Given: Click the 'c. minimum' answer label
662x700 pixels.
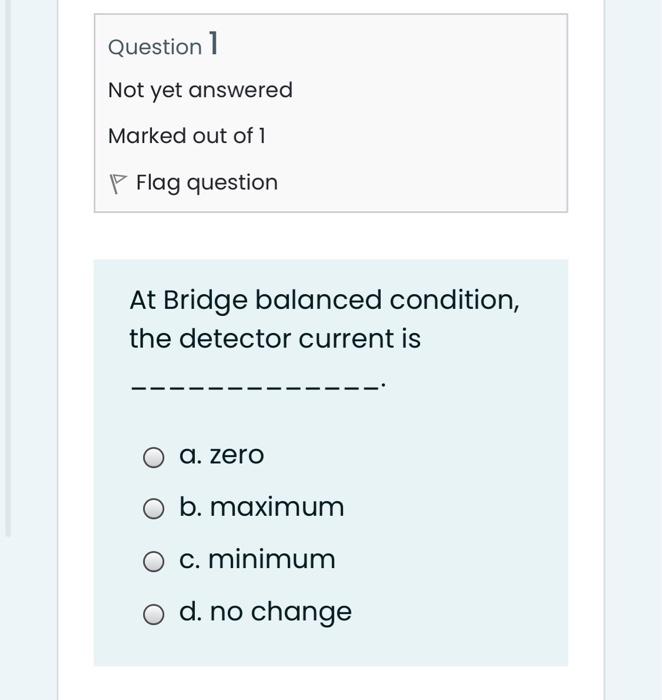Looking at the screenshot, I should tap(257, 560).
